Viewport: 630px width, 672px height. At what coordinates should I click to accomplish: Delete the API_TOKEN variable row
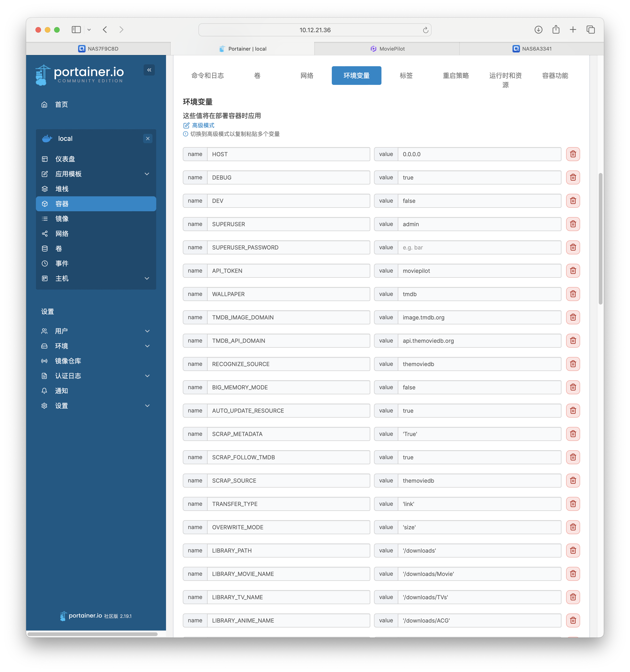pyautogui.click(x=573, y=271)
